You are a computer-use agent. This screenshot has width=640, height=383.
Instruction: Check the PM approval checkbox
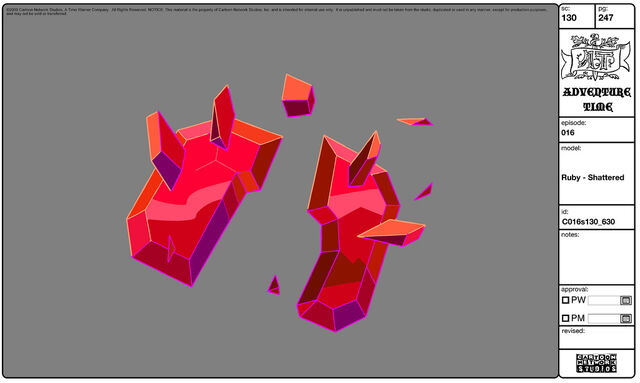[x=565, y=318]
